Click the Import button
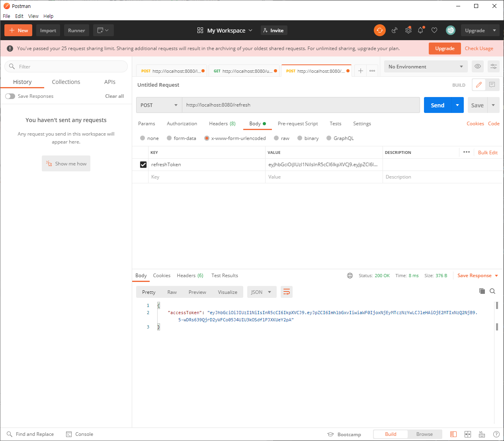The image size is (504, 441). pos(48,30)
